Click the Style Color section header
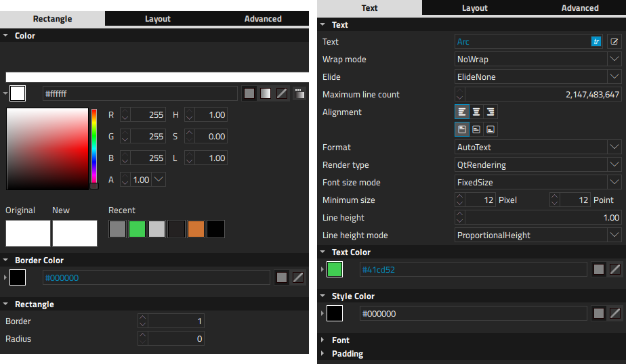Image resolution: width=626 pixels, height=364 pixels. (x=353, y=296)
